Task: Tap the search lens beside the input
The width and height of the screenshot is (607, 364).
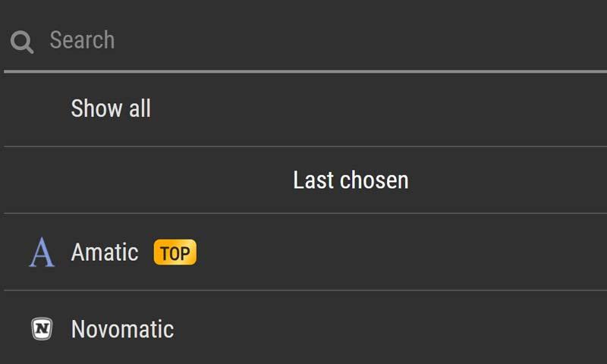Action: click(22, 42)
